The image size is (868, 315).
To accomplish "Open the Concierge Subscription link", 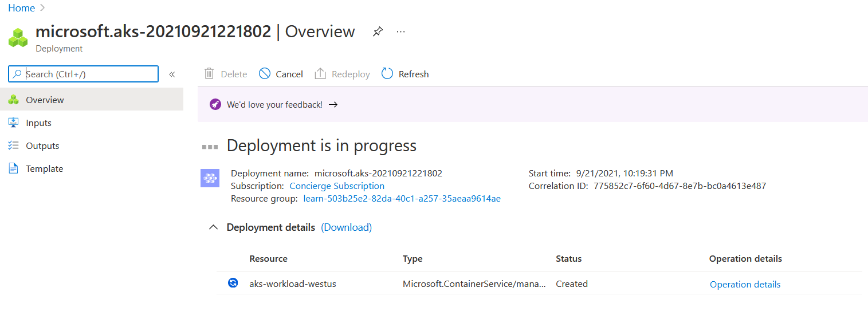I will [x=337, y=186].
